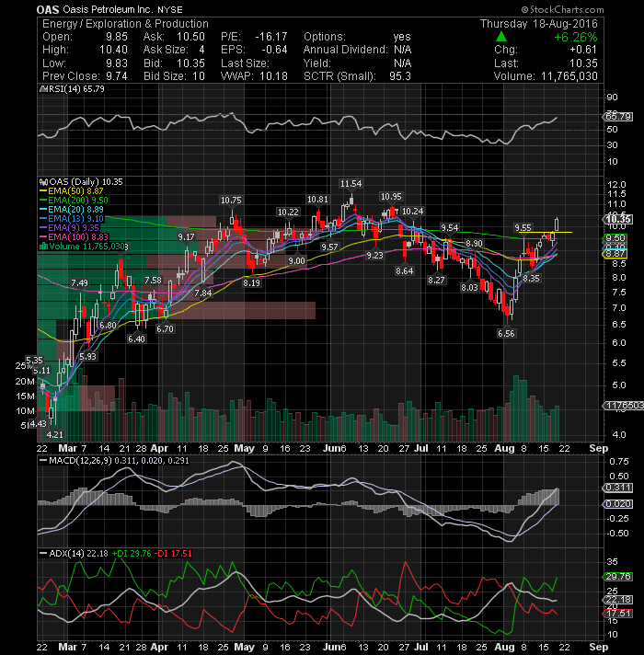Click the High value 10.40
The width and height of the screenshot is (644, 655).
(113, 50)
